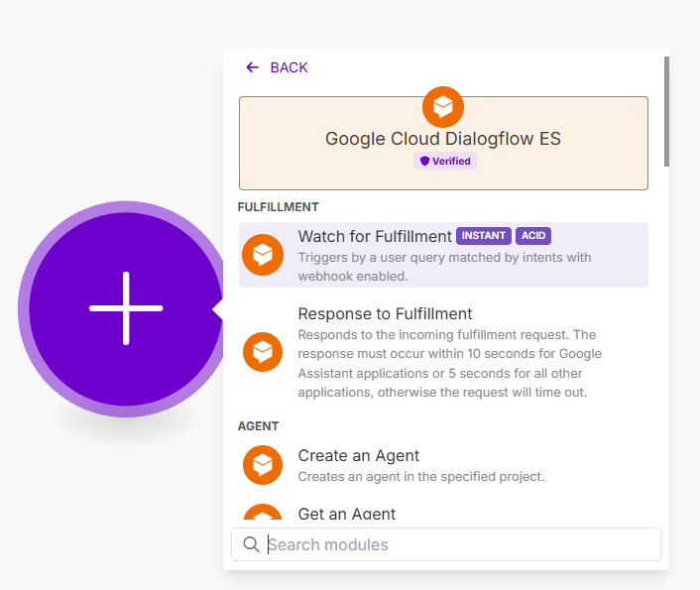Viewport: 700px width, 590px height.
Task: Choose the Watch for Fulfillment title
Action: click(375, 236)
